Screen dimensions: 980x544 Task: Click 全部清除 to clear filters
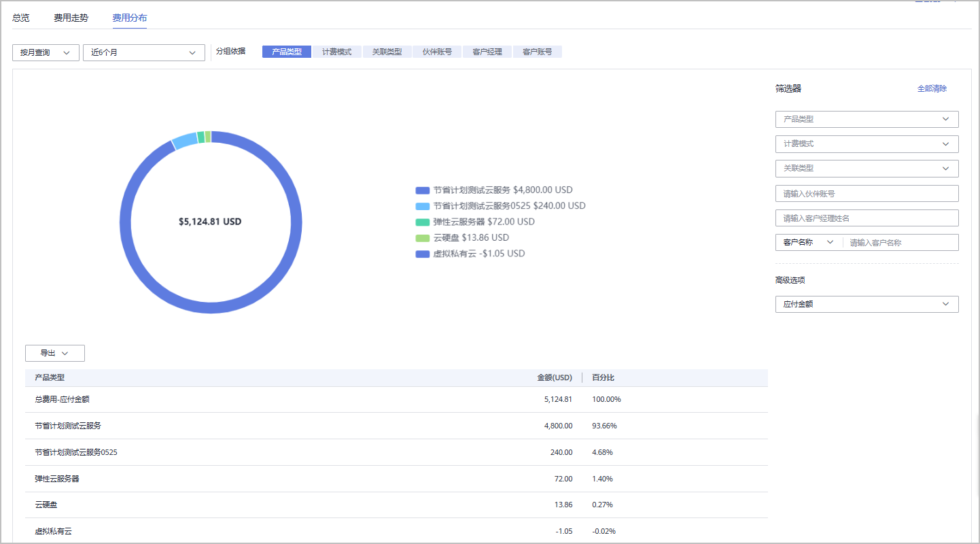[932, 88]
